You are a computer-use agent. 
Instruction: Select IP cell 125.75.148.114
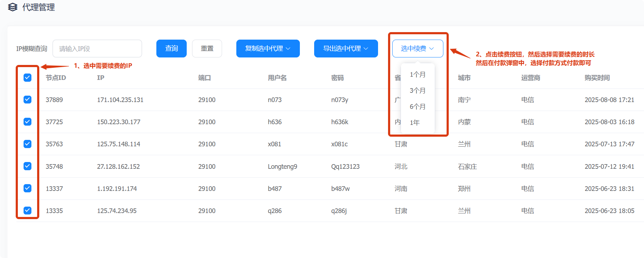click(x=119, y=144)
